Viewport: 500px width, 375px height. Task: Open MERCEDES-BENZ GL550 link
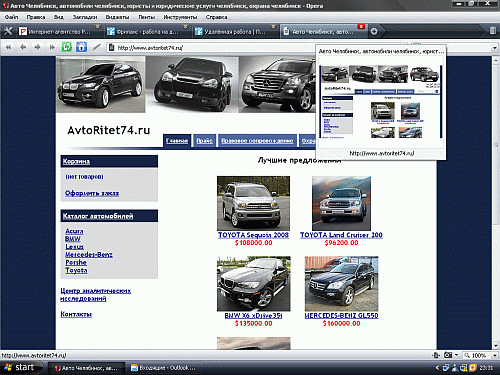(x=341, y=315)
